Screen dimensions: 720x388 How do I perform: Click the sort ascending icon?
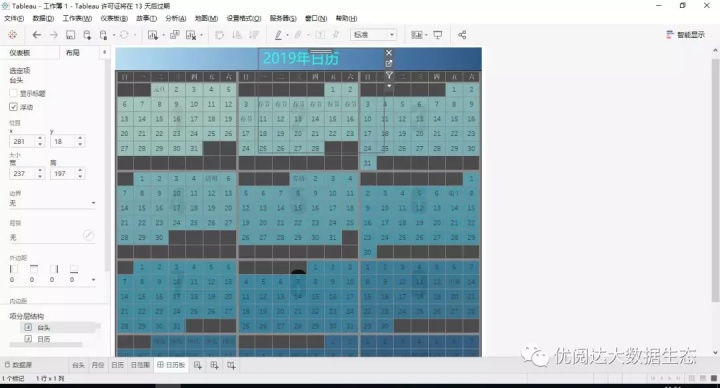click(x=237, y=35)
